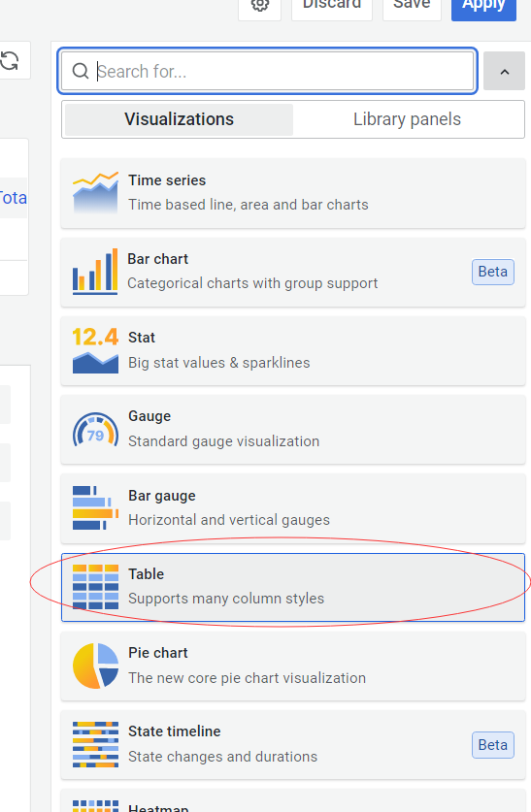Click the State timeline icon
The height and width of the screenshot is (812, 531).
95,744
